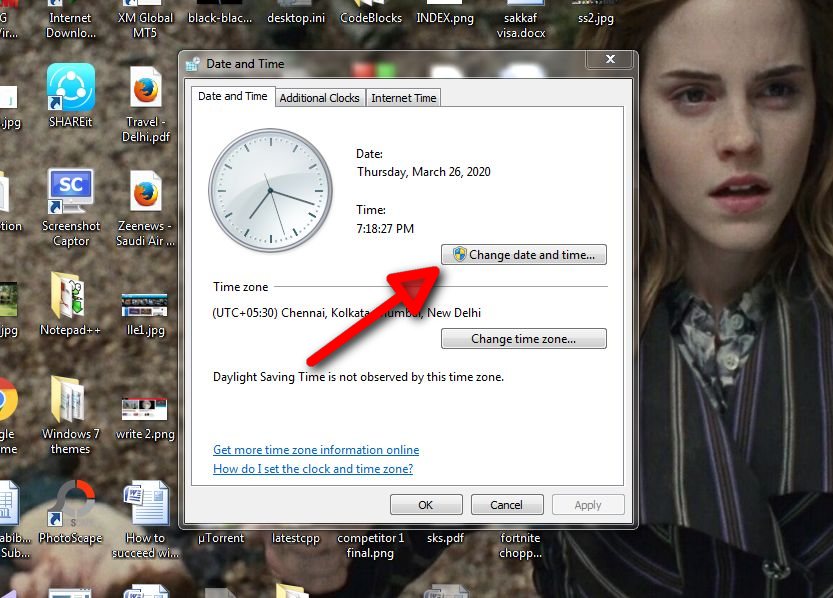Switch to the Date and Time tab

233,96
